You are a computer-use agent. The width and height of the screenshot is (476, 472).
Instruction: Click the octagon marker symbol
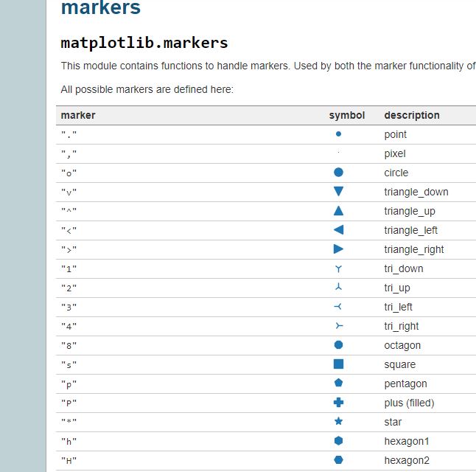[x=338, y=345]
